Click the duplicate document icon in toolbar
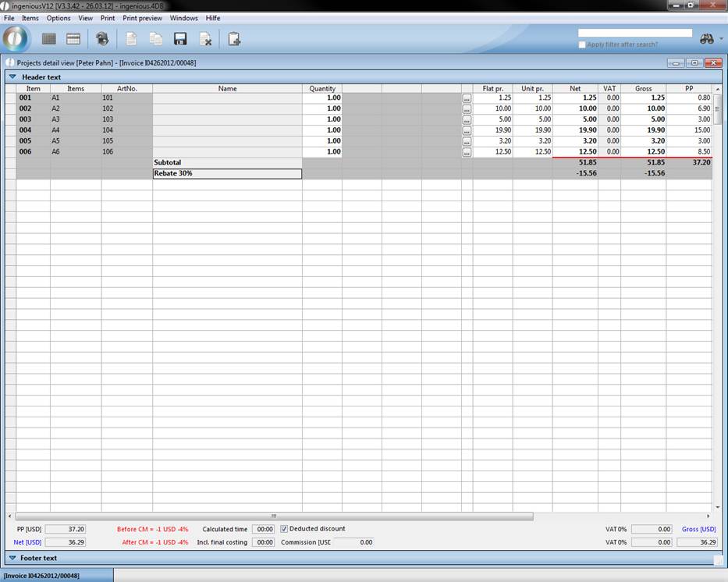 click(x=156, y=39)
